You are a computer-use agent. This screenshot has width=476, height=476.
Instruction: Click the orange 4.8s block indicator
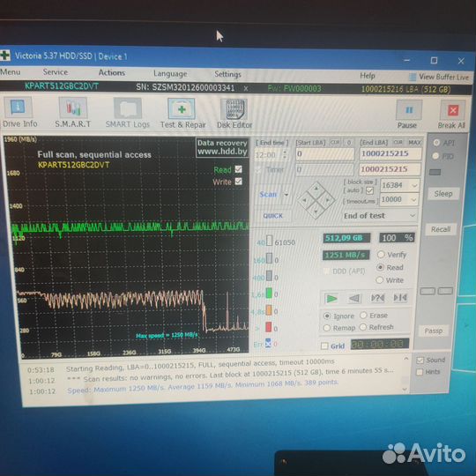point(269,310)
